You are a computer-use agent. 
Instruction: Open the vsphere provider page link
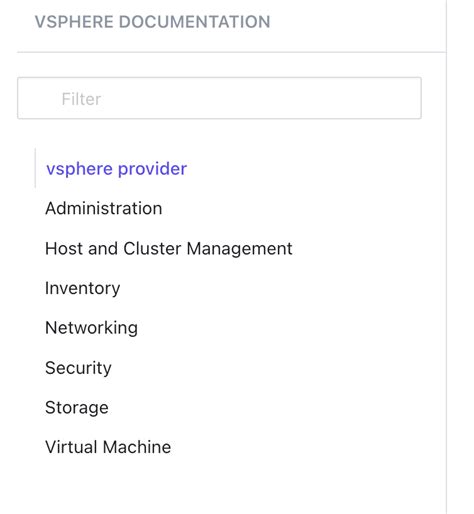(116, 169)
